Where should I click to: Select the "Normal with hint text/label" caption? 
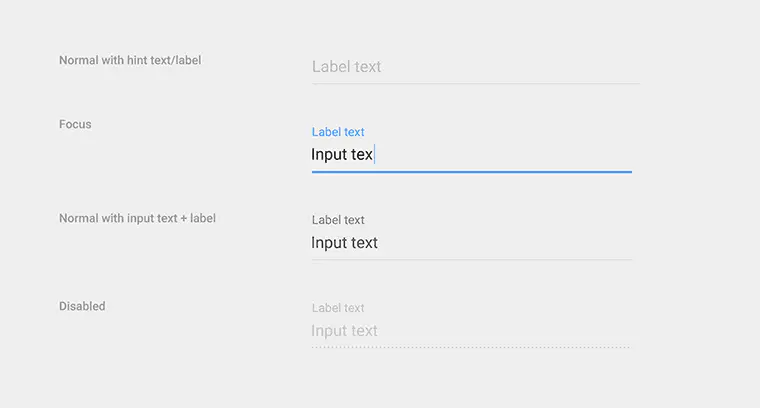point(130,60)
